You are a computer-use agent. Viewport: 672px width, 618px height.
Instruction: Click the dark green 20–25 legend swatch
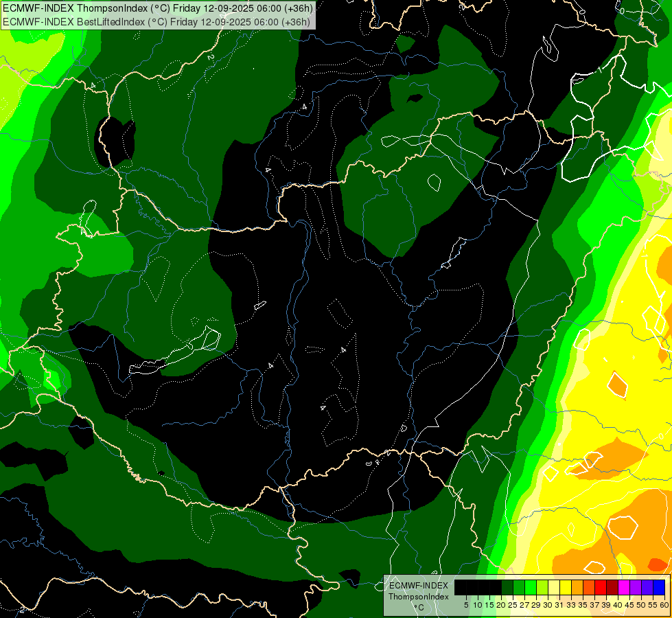(507, 587)
